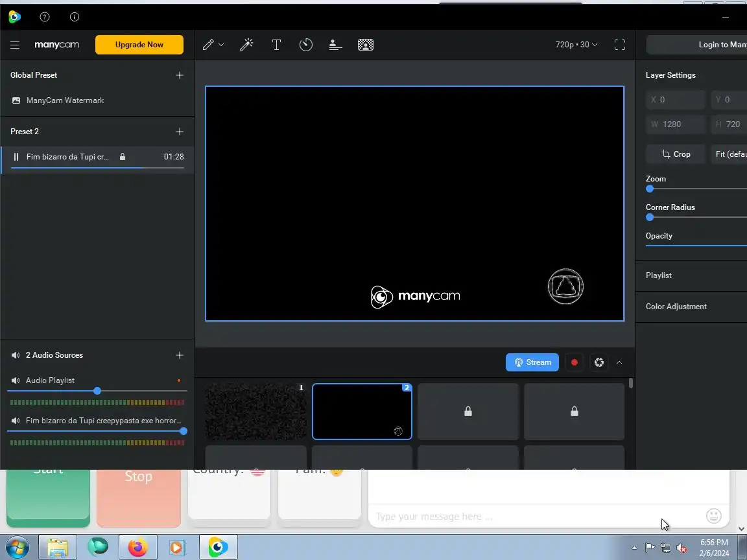747x560 pixels.
Task: Show hidden tray icons arrow
Action: 634,548
